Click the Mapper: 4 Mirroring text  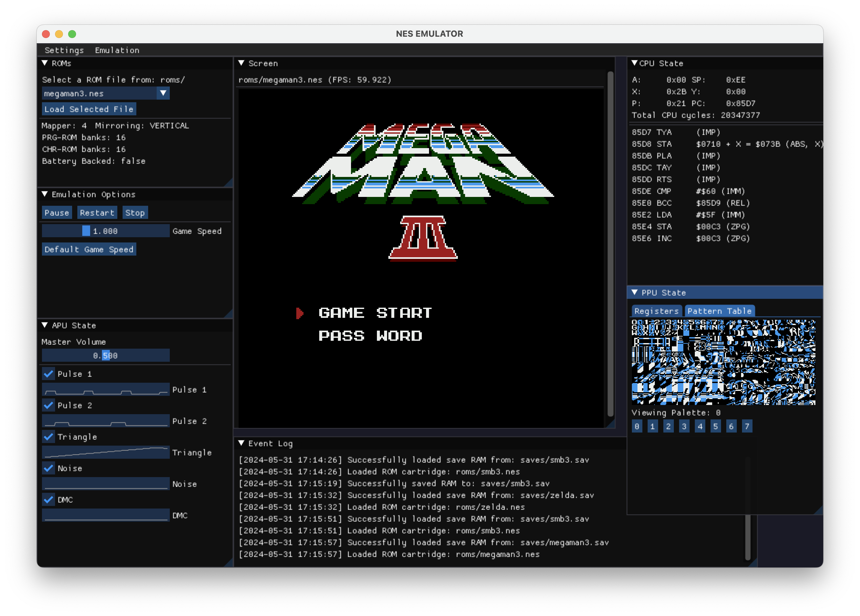point(115,125)
